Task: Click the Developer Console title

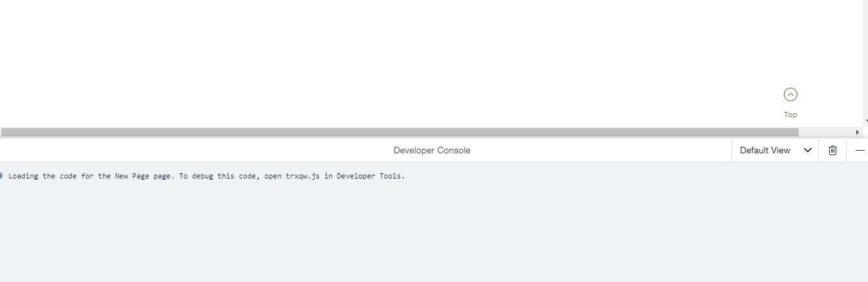Action: 432,150
